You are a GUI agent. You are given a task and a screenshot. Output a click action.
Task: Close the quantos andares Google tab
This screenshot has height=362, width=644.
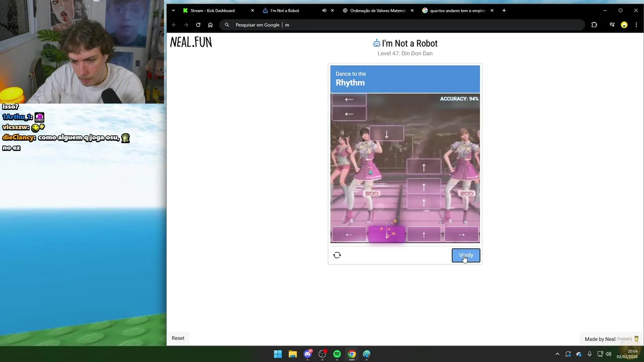(492, 11)
